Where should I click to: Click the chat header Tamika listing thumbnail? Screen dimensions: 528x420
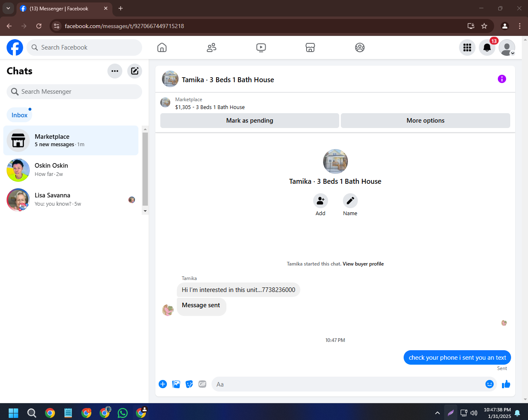pos(170,79)
